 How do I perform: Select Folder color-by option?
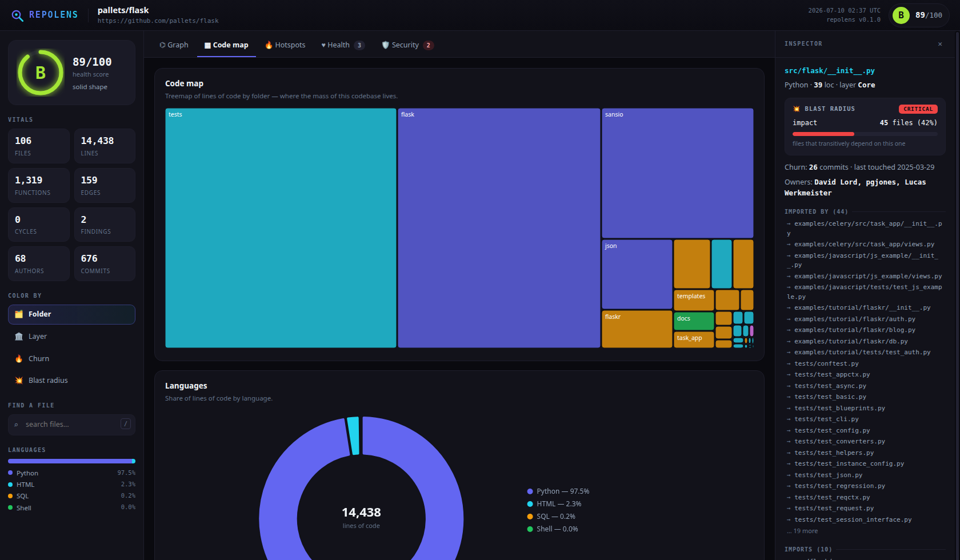click(x=71, y=314)
